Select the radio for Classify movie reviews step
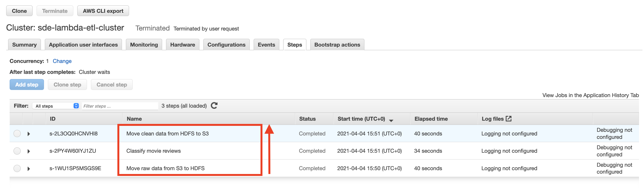The height and width of the screenshot is (188, 644). click(17, 151)
